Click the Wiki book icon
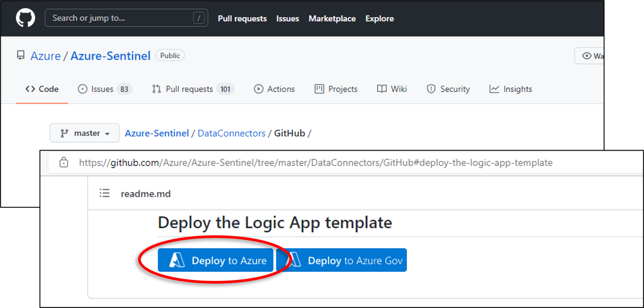The width and height of the screenshot is (644, 308). click(x=382, y=89)
